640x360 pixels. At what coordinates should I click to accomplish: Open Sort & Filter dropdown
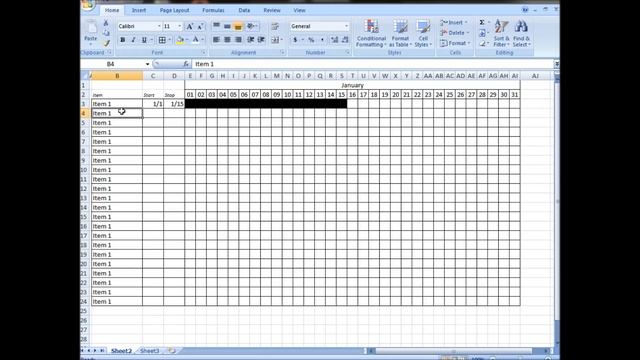(x=501, y=33)
